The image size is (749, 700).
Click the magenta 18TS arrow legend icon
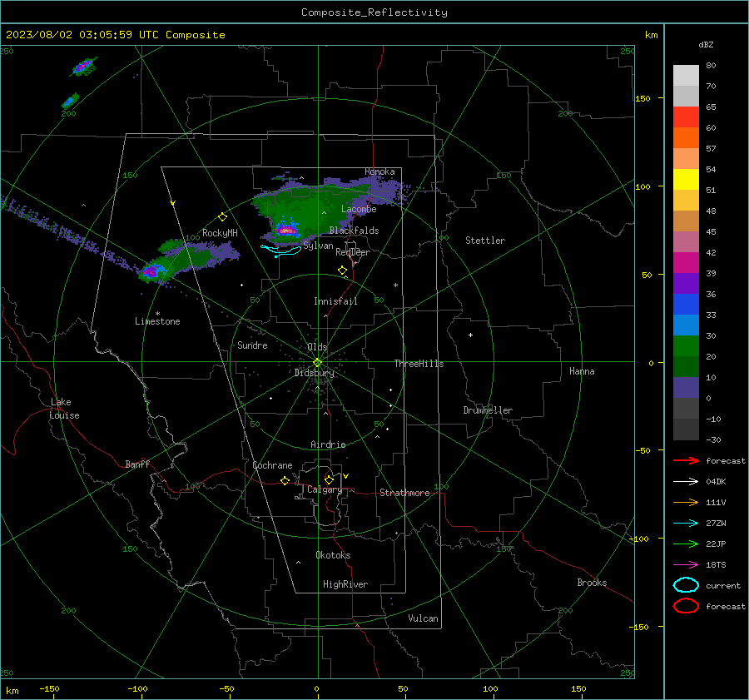[x=686, y=565]
